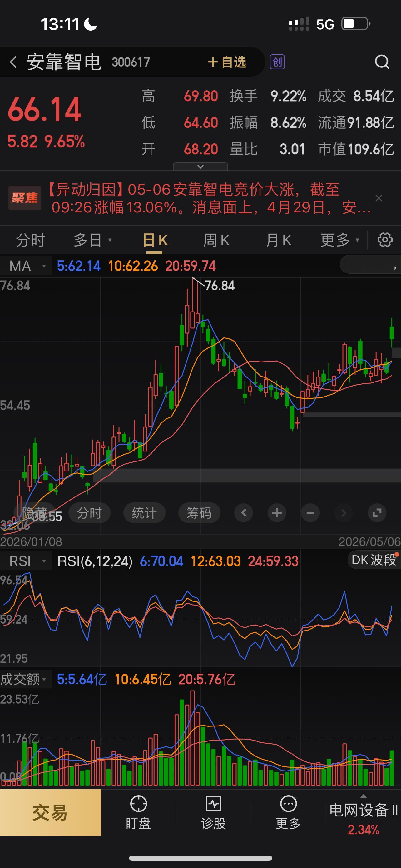Tap the status bar clock 13:11
401x868 pixels.
tap(60, 24)
